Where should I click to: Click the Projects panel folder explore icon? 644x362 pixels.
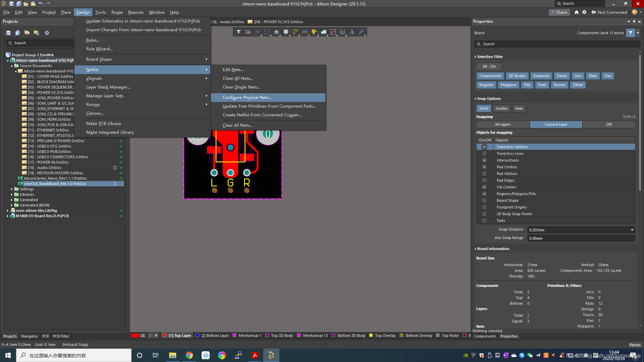pos(27,33)
